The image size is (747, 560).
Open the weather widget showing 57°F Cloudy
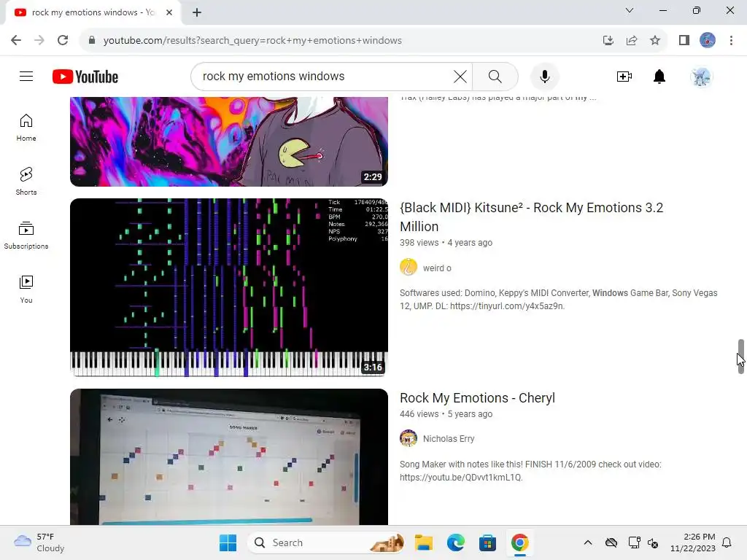[x=39, y=542]
